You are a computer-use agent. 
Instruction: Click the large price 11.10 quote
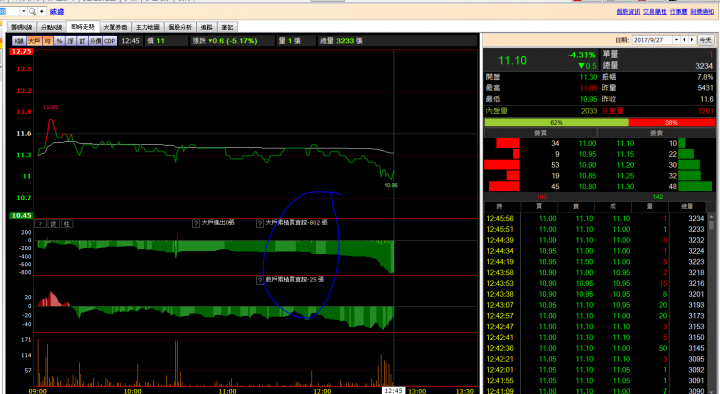[x=512, y=60]
